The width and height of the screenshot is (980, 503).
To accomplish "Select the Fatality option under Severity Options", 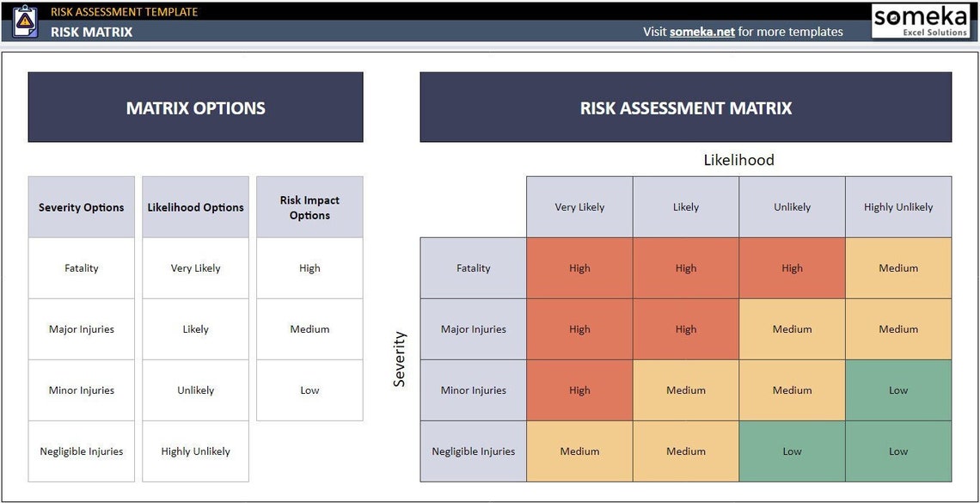I will [81, 267].
